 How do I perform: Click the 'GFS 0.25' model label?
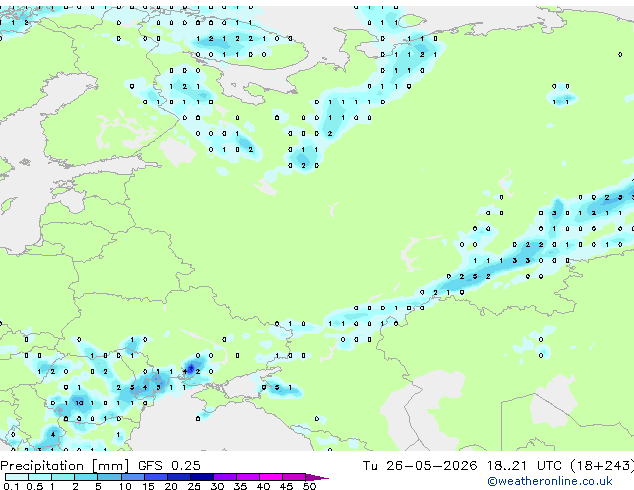(x=169, y=466)
